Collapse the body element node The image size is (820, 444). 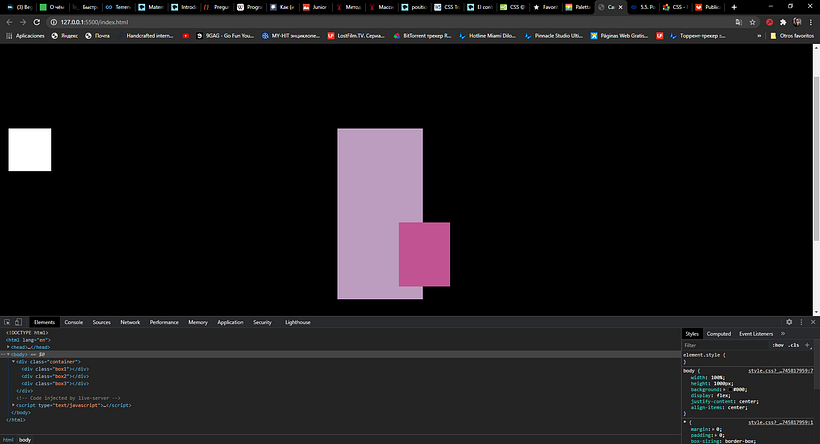pos(8,354)
